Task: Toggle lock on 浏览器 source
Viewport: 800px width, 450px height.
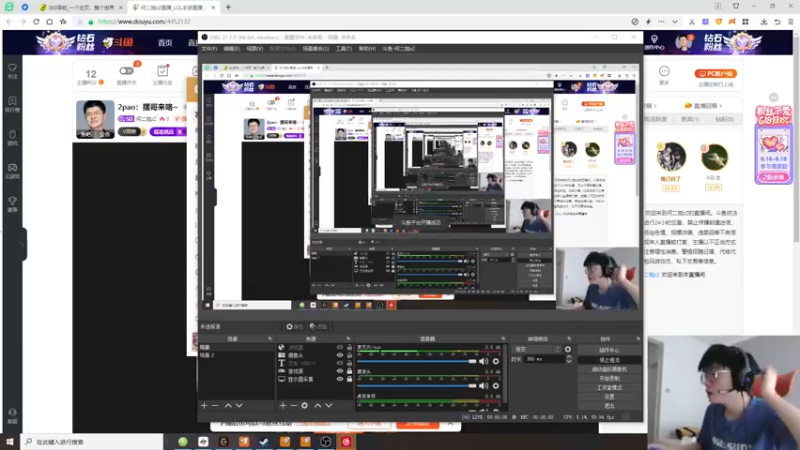Action: click(349, 347)
